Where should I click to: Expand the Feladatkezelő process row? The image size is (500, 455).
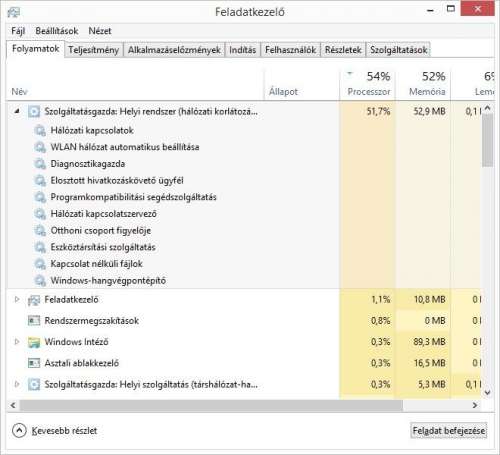(x=17, y=299)
